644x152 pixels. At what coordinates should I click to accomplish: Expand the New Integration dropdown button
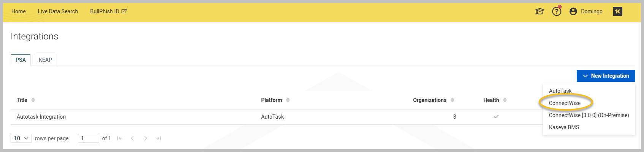tap(606, 76)
